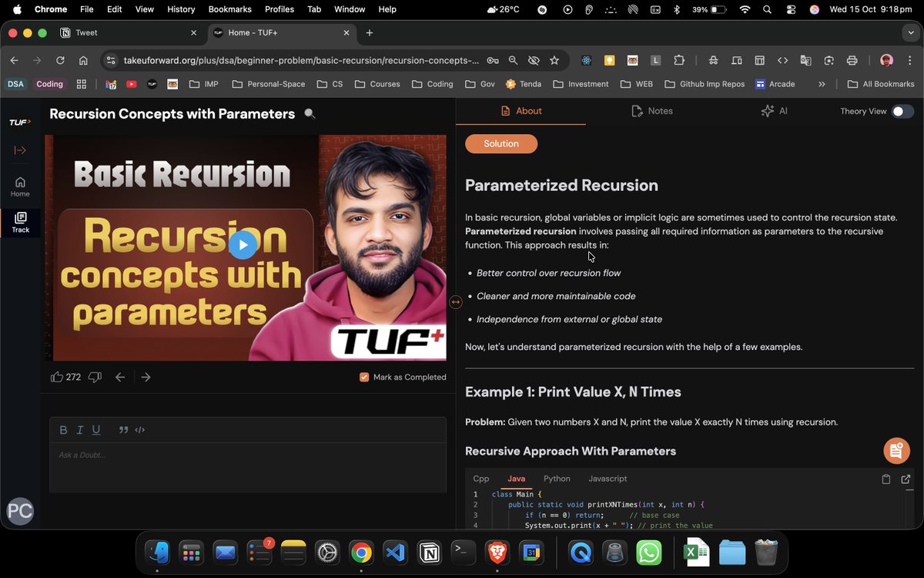This screenshot has height=578, width=924.
Task: Click the PC profile avatar
Action: click(20, 511)
